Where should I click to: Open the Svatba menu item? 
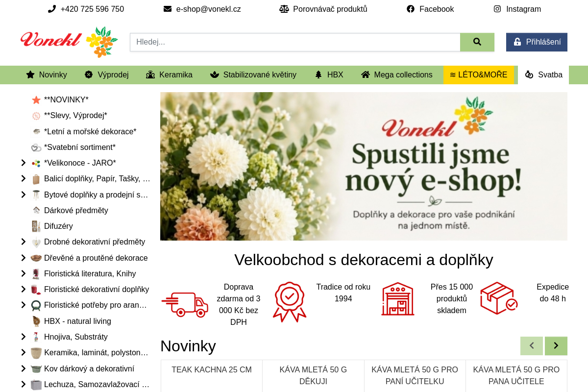pos(543,75)
